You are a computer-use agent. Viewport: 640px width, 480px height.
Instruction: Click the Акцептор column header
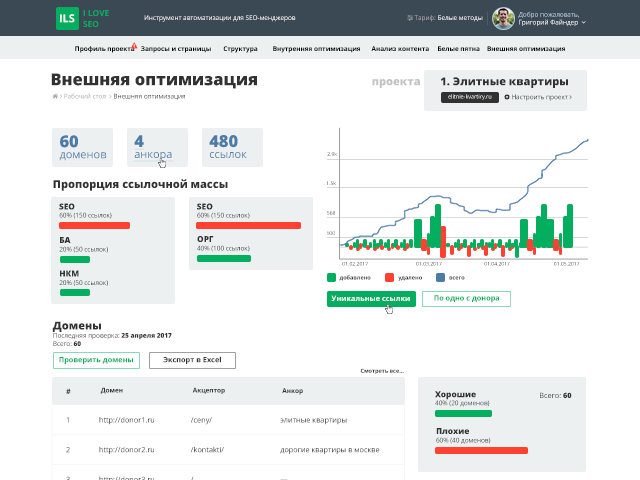pos(209,390)
